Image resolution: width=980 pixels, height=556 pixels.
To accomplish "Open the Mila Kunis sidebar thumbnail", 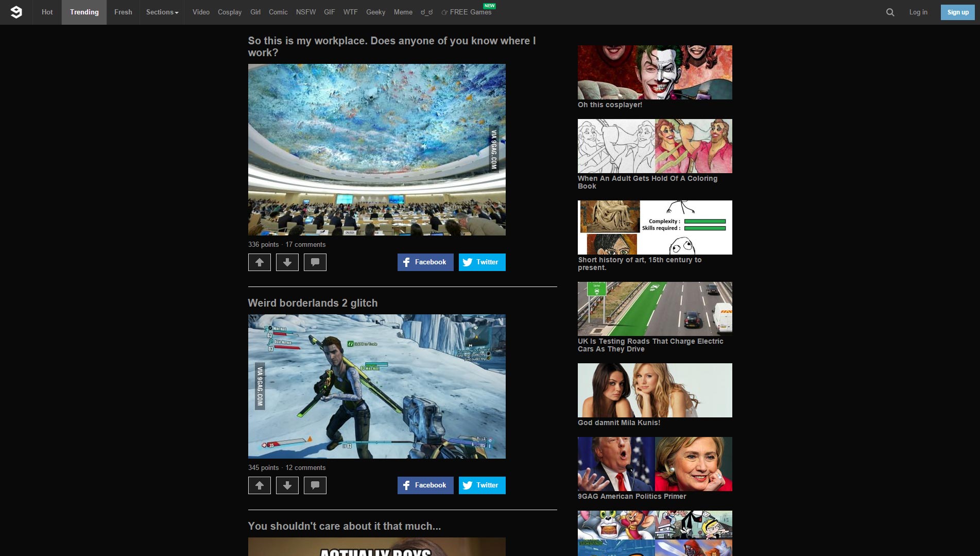I will [655, 390].
